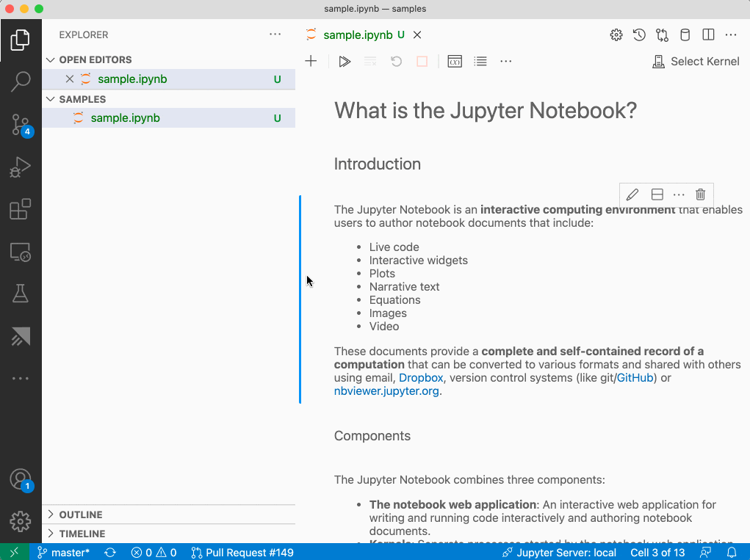Split the editor using the split icon
The width and height of the screenshot is (750, 560).
click(x=707, y=34)
